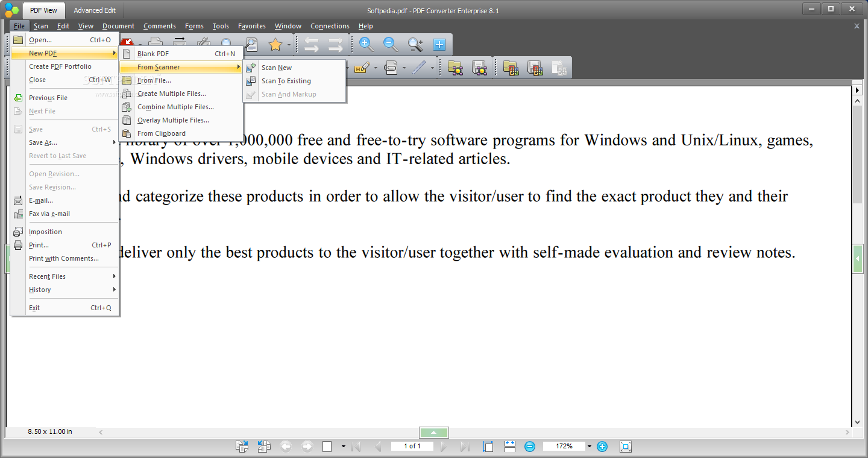Click the page layout icon in bottom bar
Screen dimensions: 868x458
pos(327,447)
